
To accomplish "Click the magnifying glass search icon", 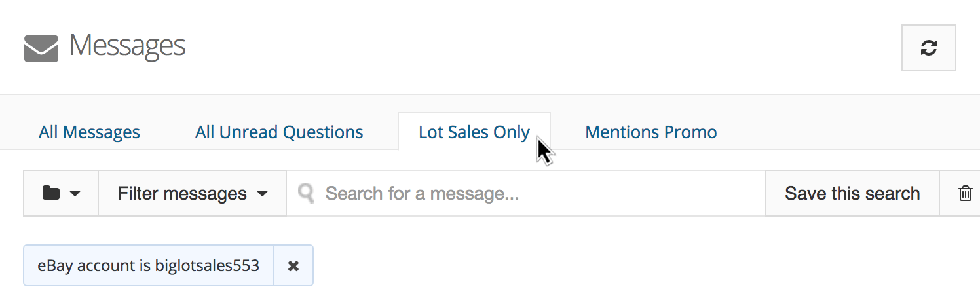I will [x=306, y=193].
